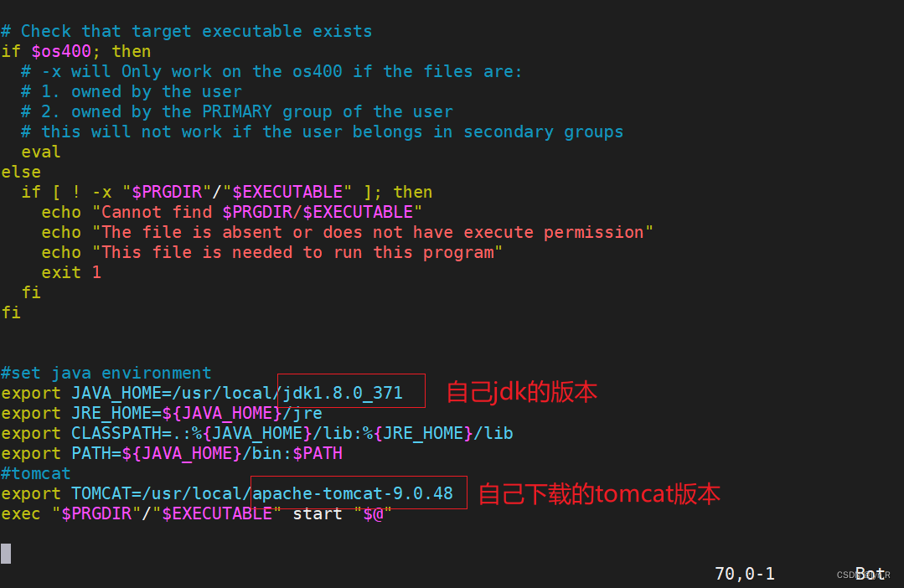Click the red annotation '自己下载的tomcat版本'

click(x=598, y=494)
